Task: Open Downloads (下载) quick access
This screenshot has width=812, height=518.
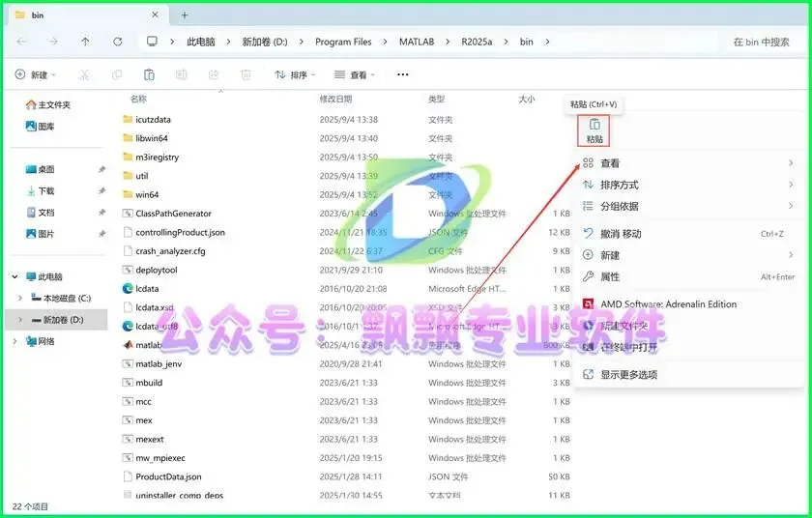Action: pos(40,191)
